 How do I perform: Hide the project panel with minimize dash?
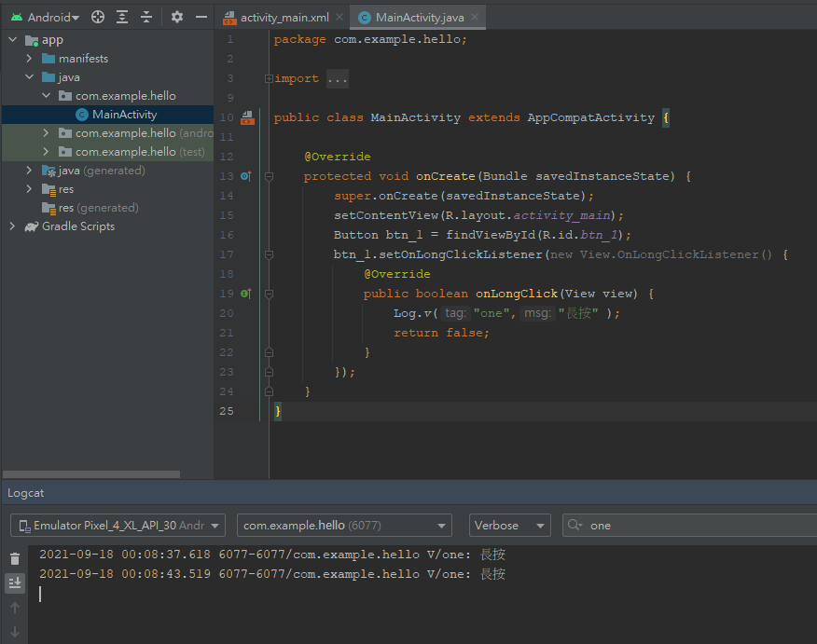tap(201, 17)
